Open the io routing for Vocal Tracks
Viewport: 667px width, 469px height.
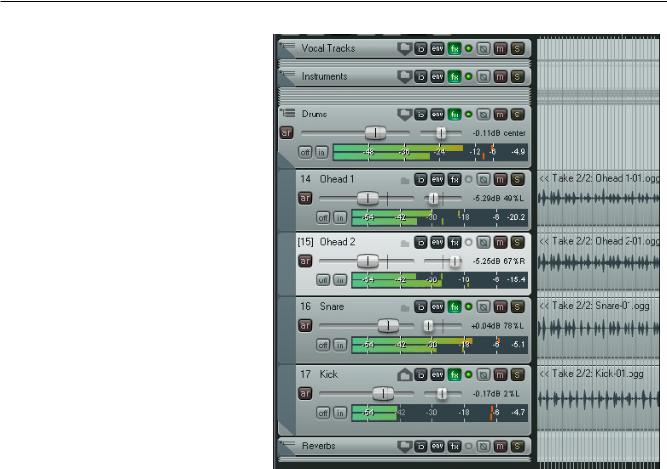pos(420,49)
